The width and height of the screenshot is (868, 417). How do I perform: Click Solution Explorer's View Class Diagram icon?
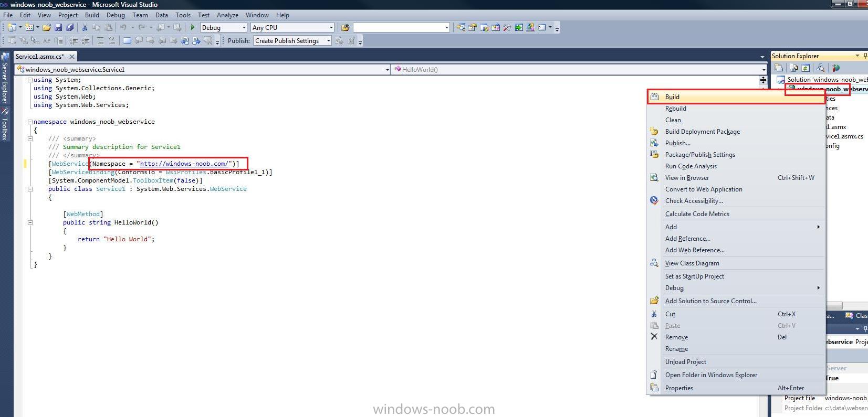click(x=820, y=68)
